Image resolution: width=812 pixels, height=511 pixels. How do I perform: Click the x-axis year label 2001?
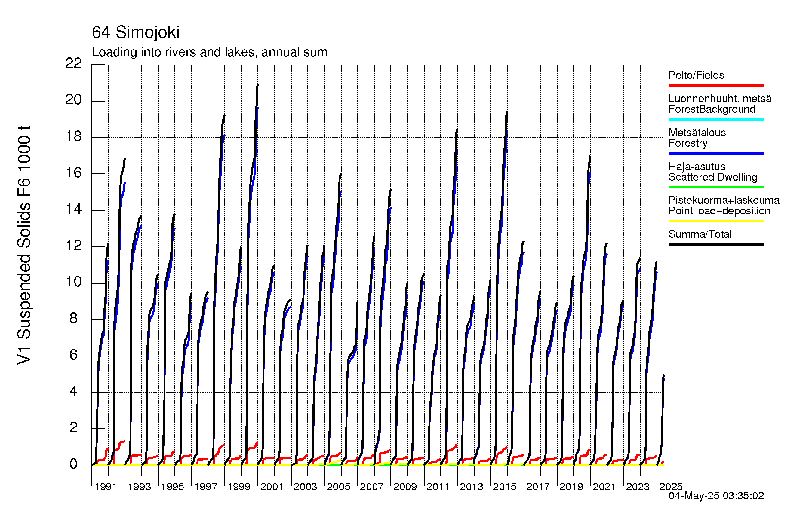[x=272, y=487]
